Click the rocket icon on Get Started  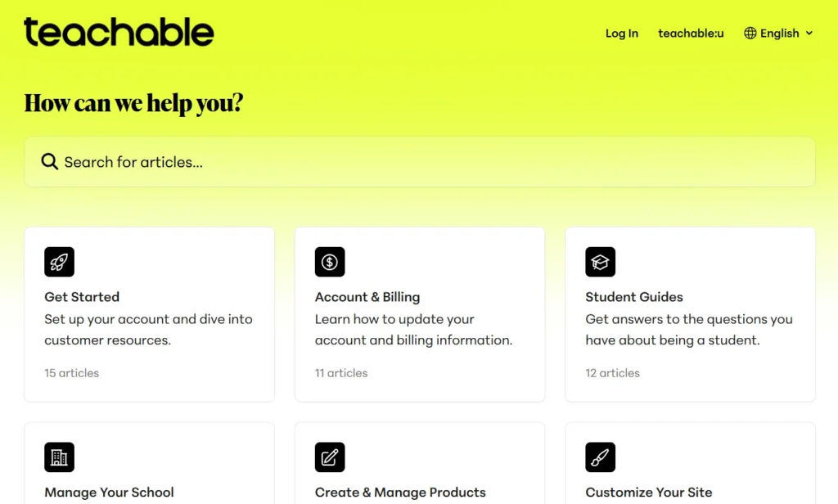[59, 262]
